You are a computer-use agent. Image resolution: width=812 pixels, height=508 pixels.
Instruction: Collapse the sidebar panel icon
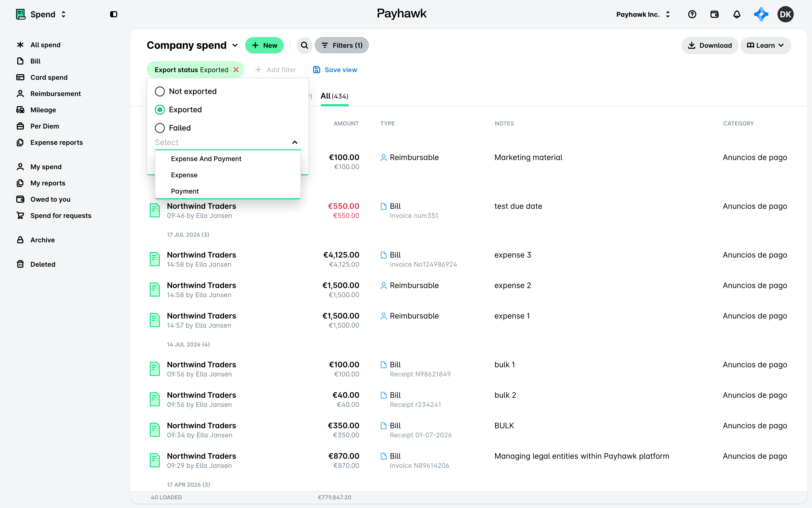[x=113, y=14]
